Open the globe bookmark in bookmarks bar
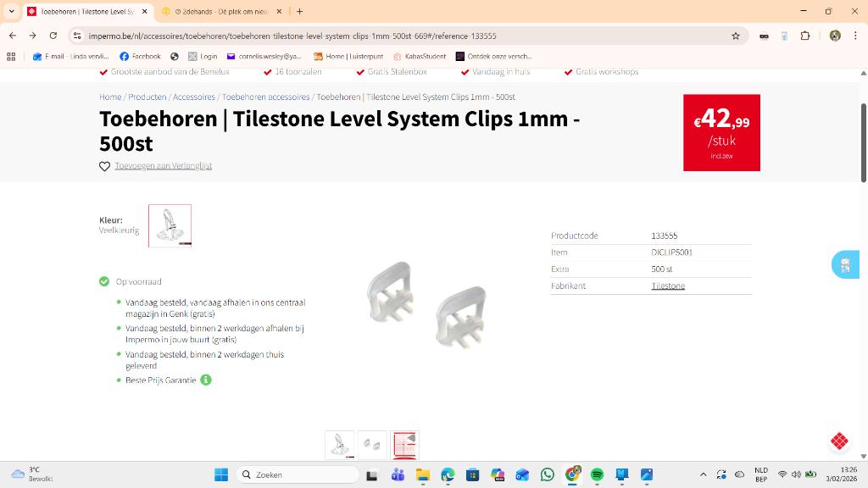Screen dimensions: 868x488 click(x=175, y=57)
